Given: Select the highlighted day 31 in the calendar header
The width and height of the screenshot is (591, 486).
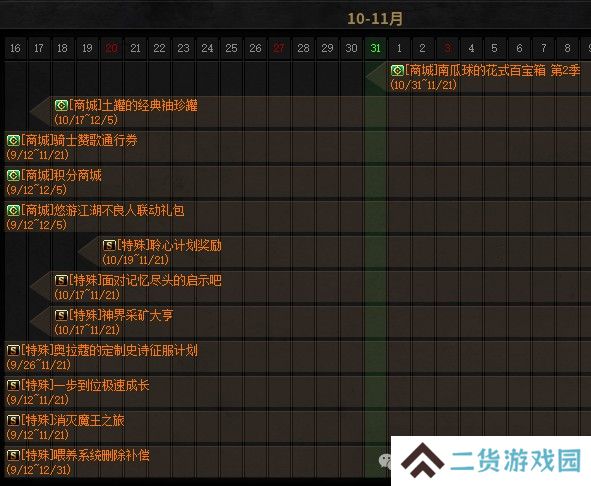Looking at the screenshot, I should [375, 48].
